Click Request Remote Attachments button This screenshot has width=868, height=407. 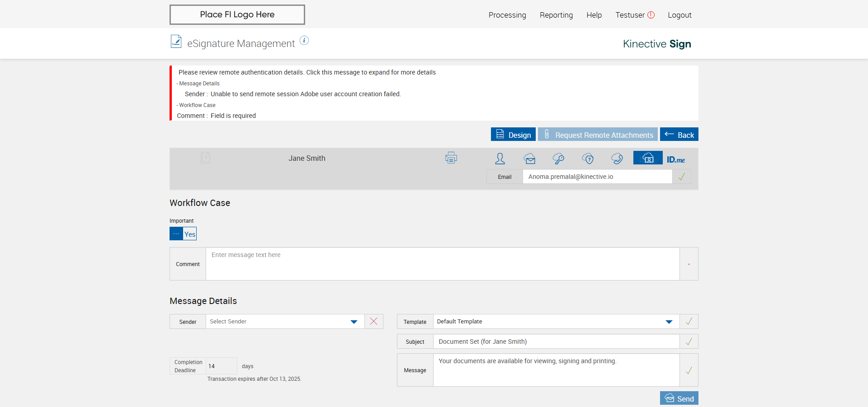pyautogui.click(x=598, y=134)
